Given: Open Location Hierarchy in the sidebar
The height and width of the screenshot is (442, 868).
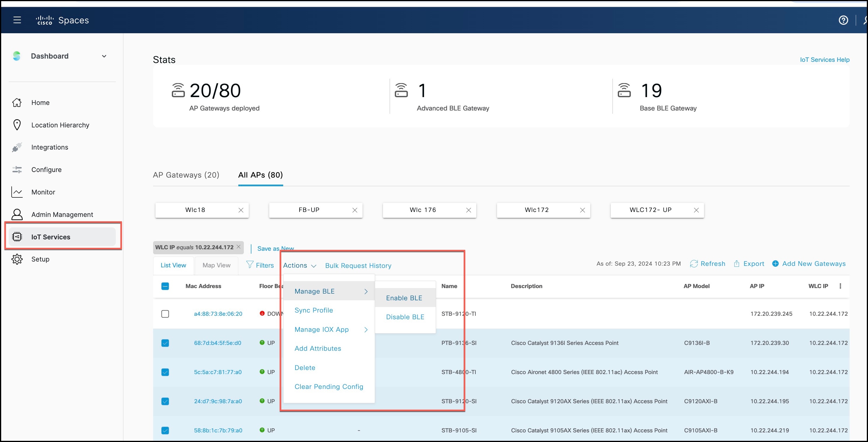Looking at the screenshot, I should coord(60,125).
